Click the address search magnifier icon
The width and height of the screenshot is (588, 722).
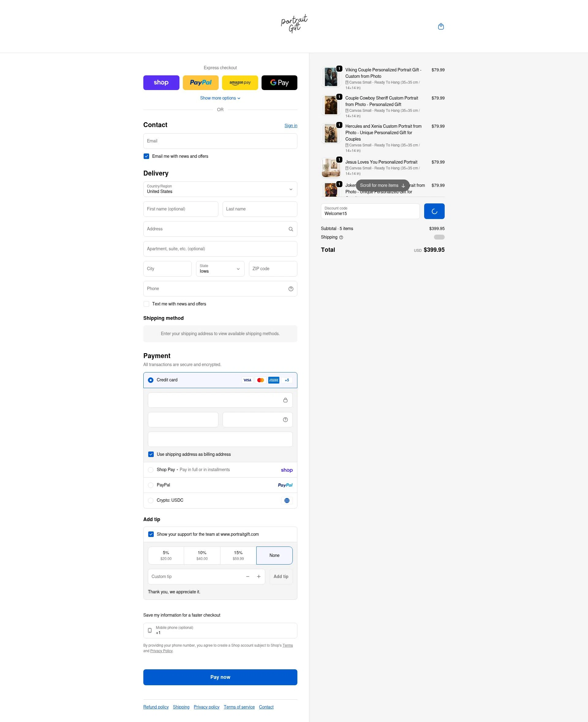[x=291, y=229]
